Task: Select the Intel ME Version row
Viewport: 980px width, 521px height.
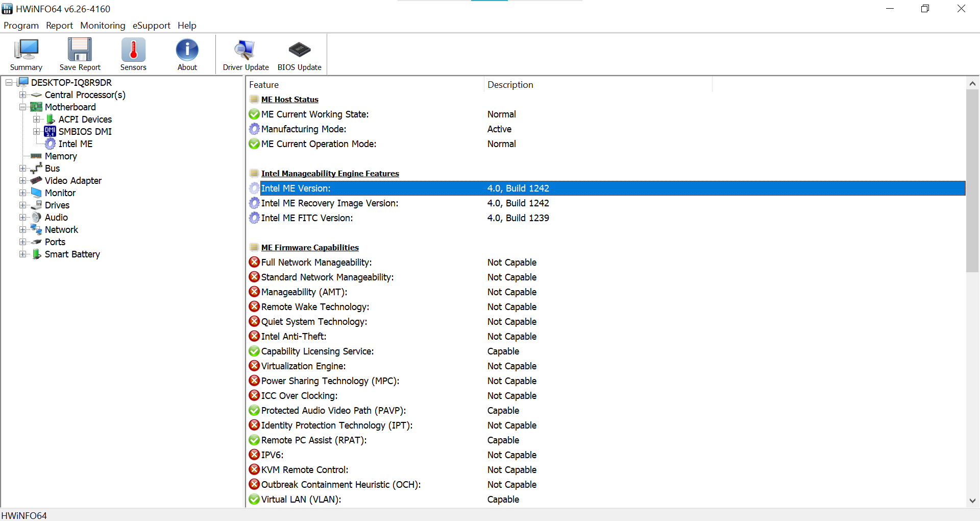Action: [606, 188]
